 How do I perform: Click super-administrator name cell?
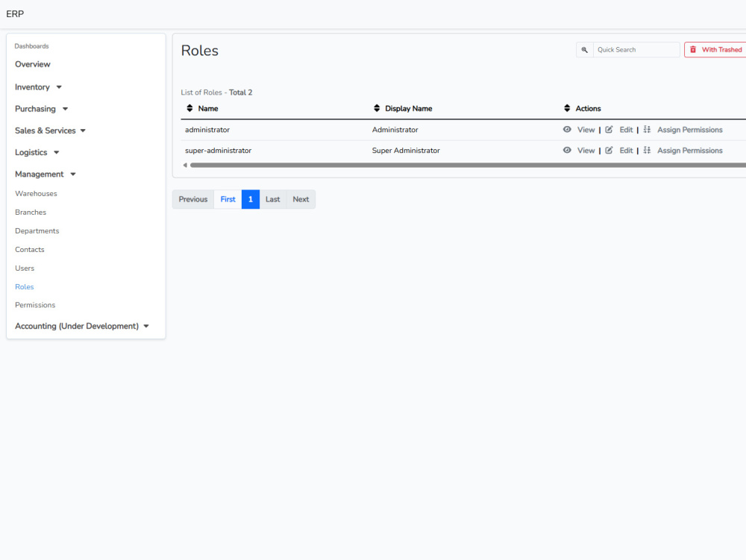click(x=218, y=150)
